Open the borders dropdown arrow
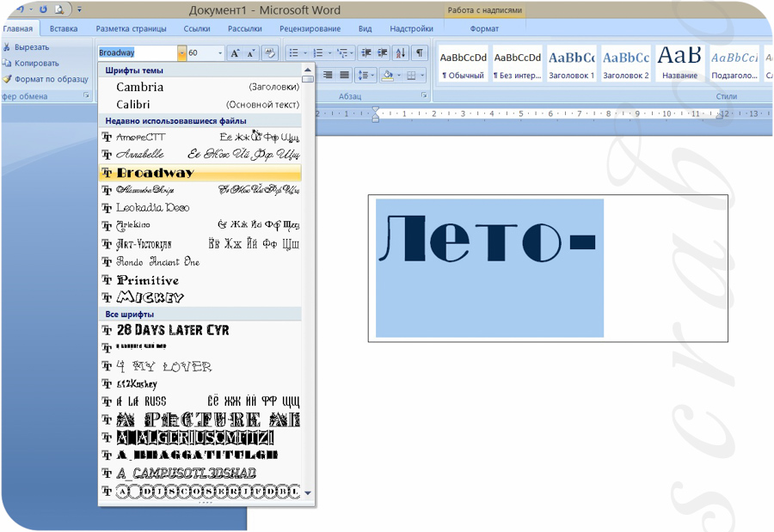Screen dimensions: 774x532 (x=422, y=75)
